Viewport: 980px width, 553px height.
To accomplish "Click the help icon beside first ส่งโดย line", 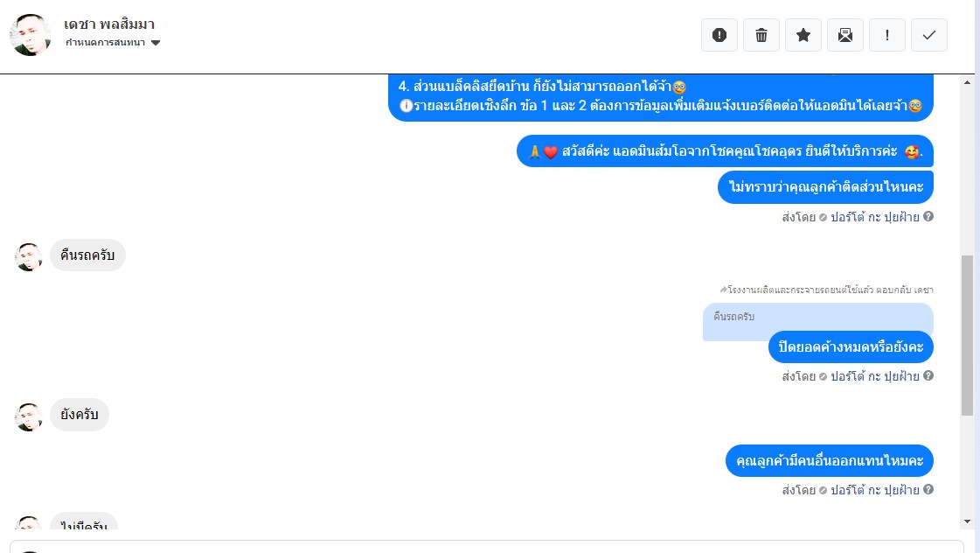I will click(928, 216).
